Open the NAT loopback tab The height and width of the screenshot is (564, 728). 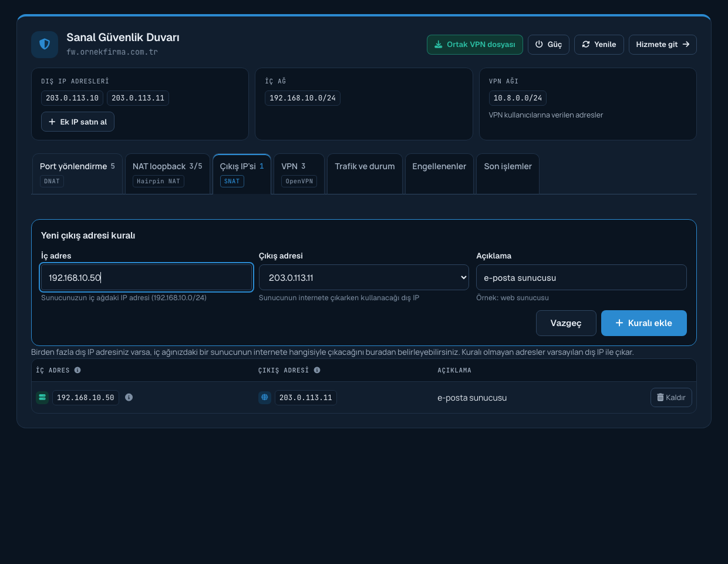(x=167, y=174)
